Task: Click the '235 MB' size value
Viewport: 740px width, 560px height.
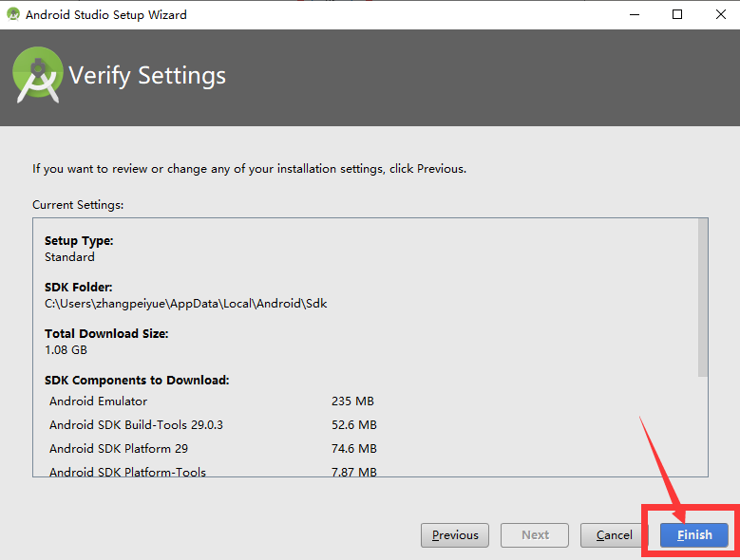Action: coord(352,401)
